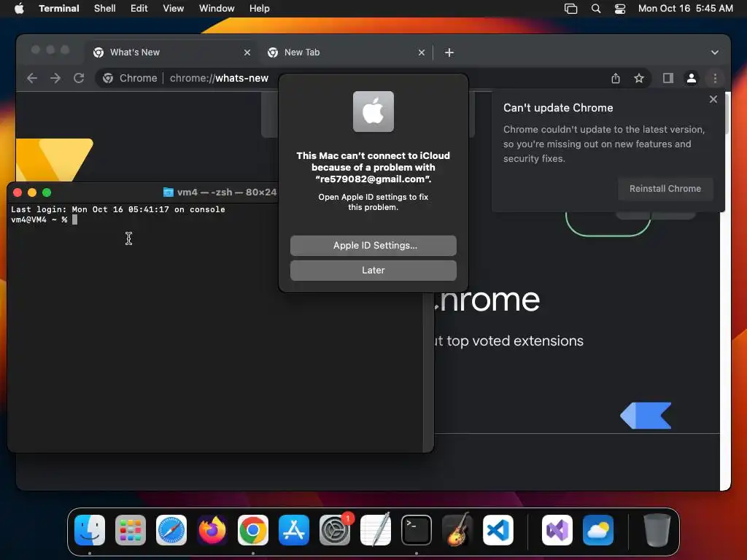Open Terminal from the Dock
The image size is (747, 560).
[417, 530]
